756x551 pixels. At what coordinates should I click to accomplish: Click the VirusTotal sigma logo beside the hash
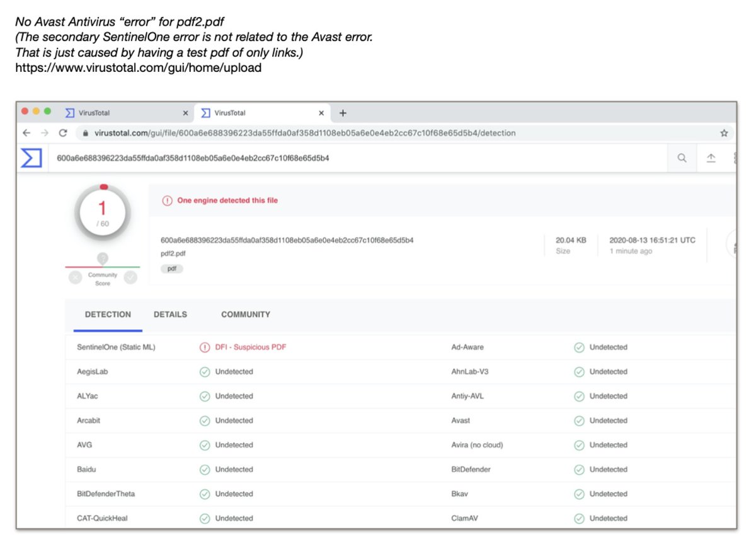click(31, 158)
